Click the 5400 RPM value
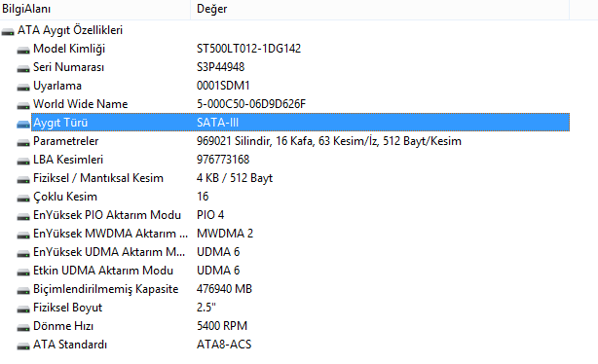Image resolution: width=598 pixels, height=364 pixels. click(x=222, y=326)
